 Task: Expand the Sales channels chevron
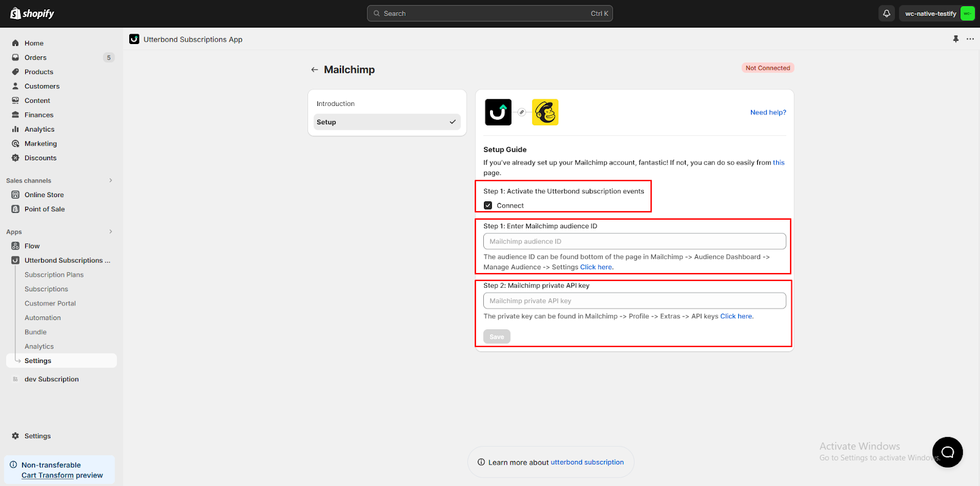pyautogui.click(x=111, y=181)
